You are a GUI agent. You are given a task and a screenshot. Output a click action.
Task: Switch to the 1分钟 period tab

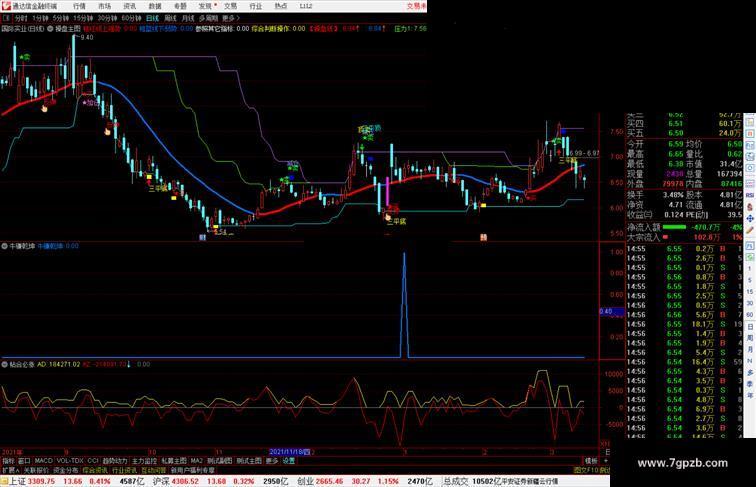pos(40,18)
